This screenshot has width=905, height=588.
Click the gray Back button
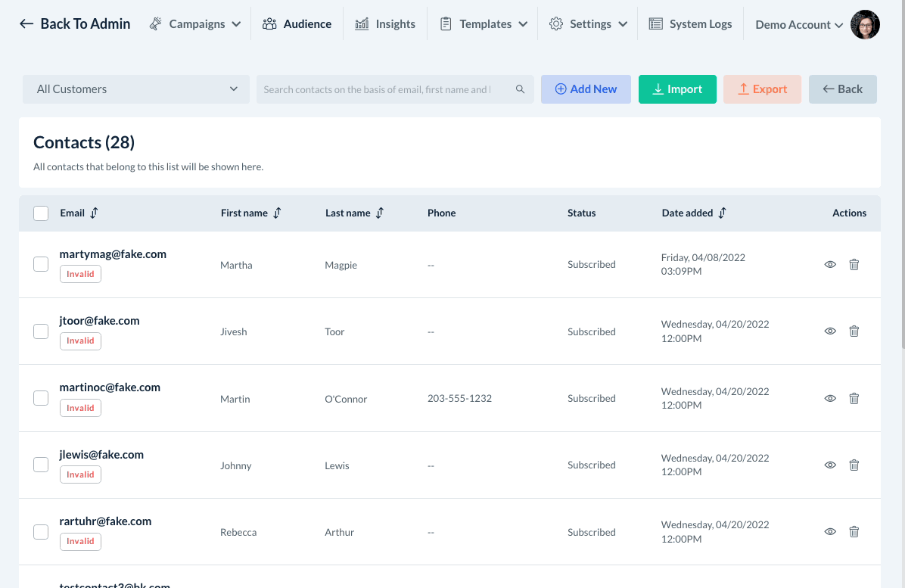click(x=843, y=89)
